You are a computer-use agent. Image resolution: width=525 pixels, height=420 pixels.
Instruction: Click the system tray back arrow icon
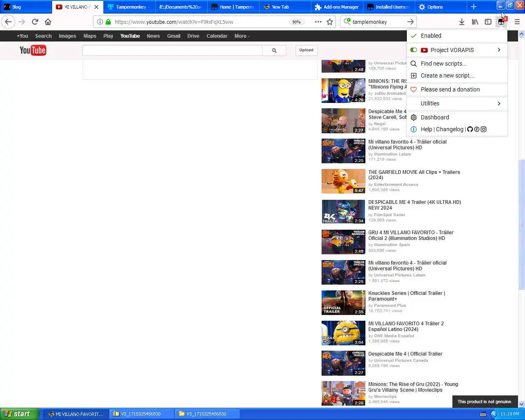click(494, 414)
